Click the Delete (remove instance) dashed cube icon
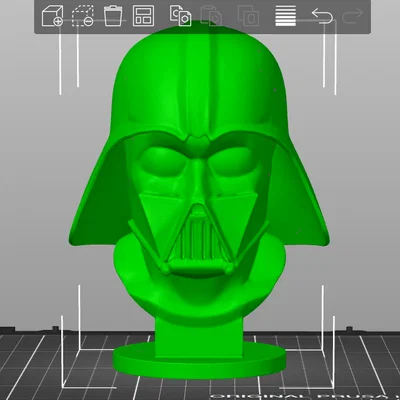Viewport: 400px width, 400px height. [83, 16]
